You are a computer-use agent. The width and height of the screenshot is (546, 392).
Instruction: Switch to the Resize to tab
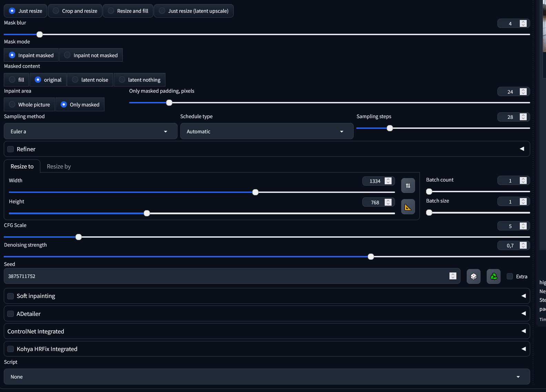coord(22,166)
